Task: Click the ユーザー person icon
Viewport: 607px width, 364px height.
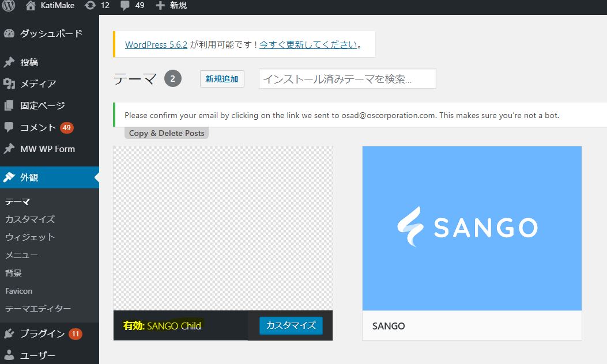Action: (9, 355)
